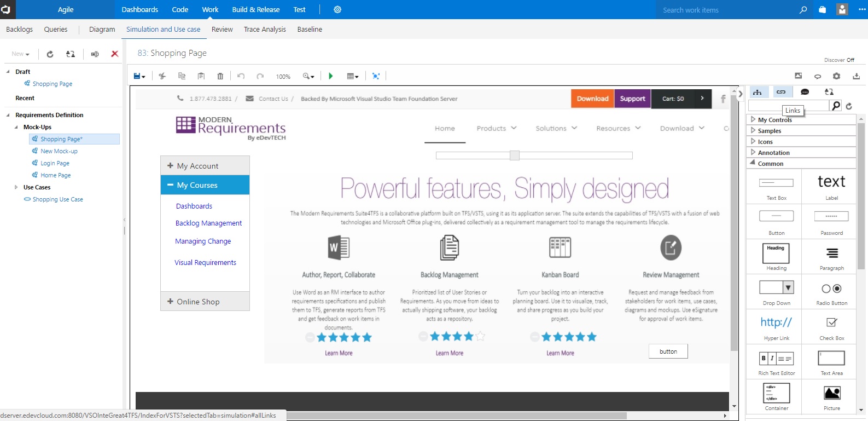The image size is (868, 421).
Task: Click the rename icon in left toolbar
Action: pyautogui.click(x=95, y=54)
